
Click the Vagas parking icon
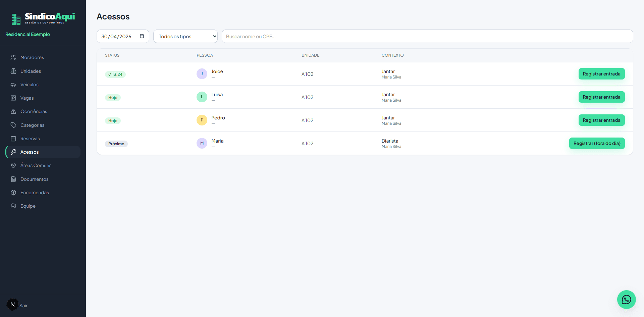(13, 98)
